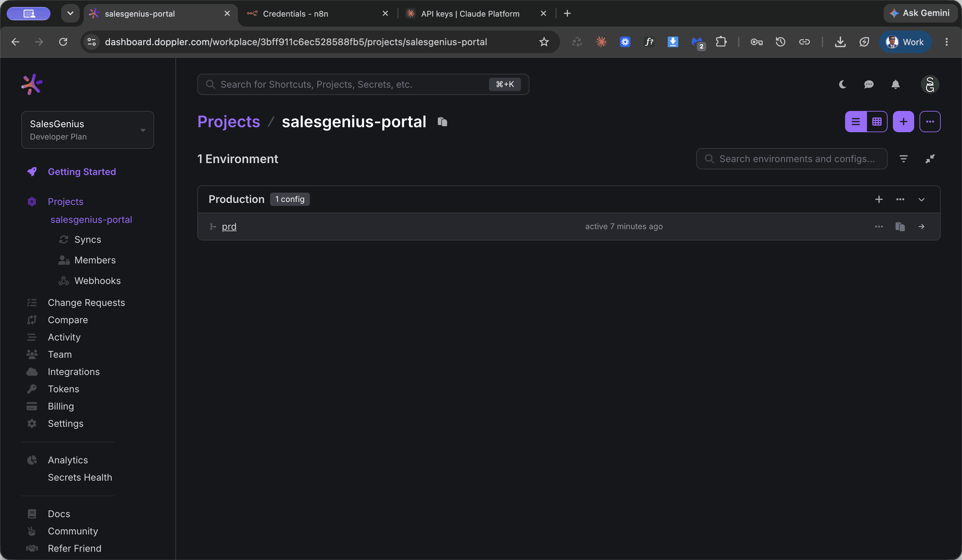
Task: Open the browser extensions puzzle icon
Action: pos(721,42)
